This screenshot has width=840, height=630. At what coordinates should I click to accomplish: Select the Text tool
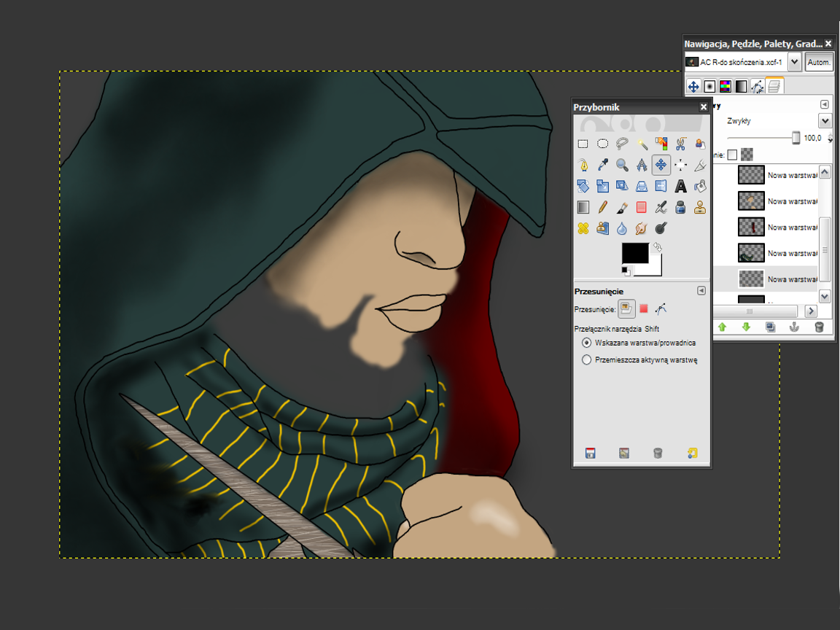[681, 186]
